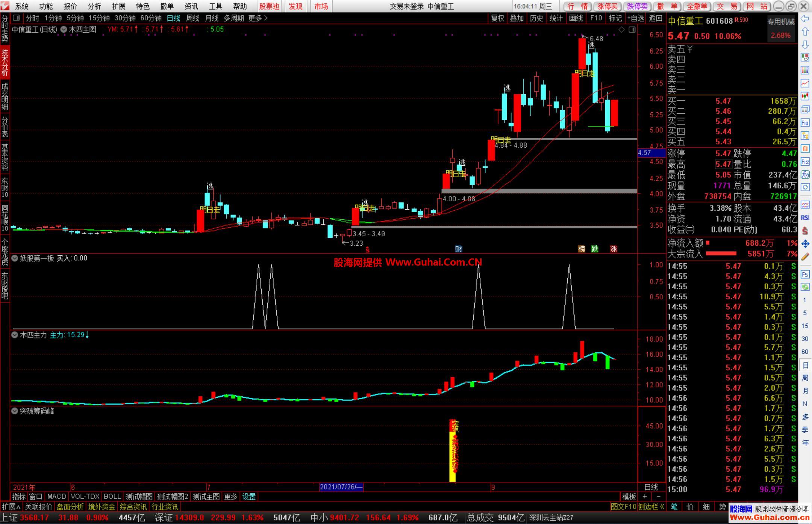Click the 全撤单 cancel all orders button
This screenshot has width=812, height=524.
(x=697, y=6)
